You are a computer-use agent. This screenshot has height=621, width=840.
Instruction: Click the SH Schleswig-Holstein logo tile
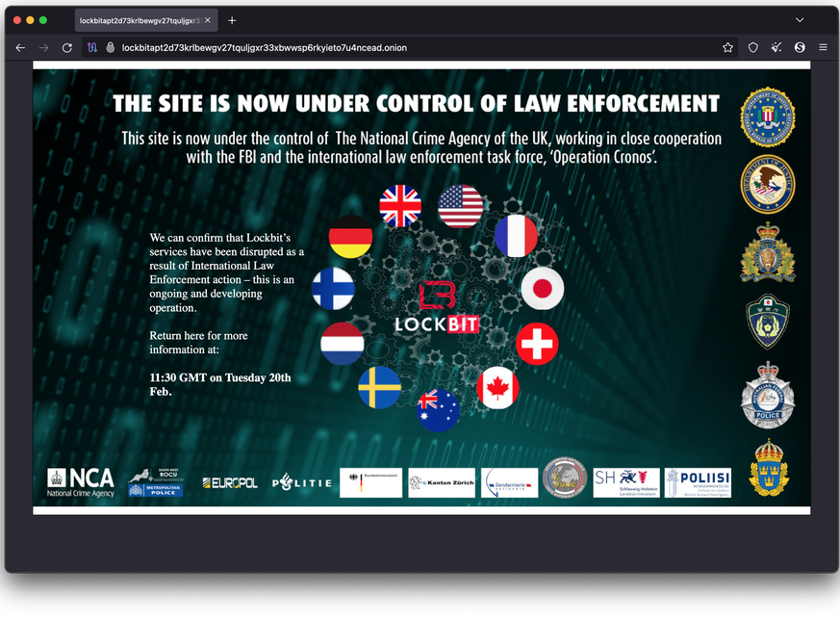point(626,482)
